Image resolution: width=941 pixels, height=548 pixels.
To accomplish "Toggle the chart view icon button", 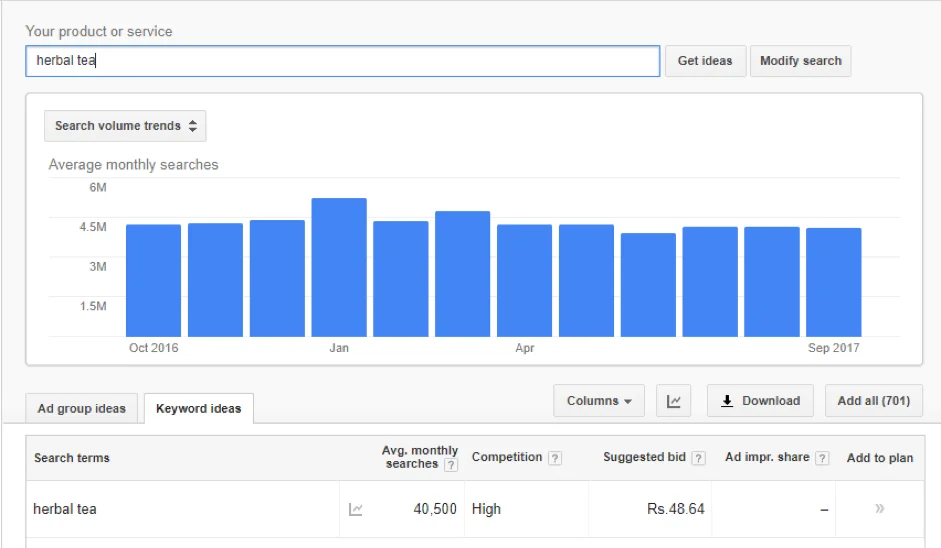I will point(674,401).
